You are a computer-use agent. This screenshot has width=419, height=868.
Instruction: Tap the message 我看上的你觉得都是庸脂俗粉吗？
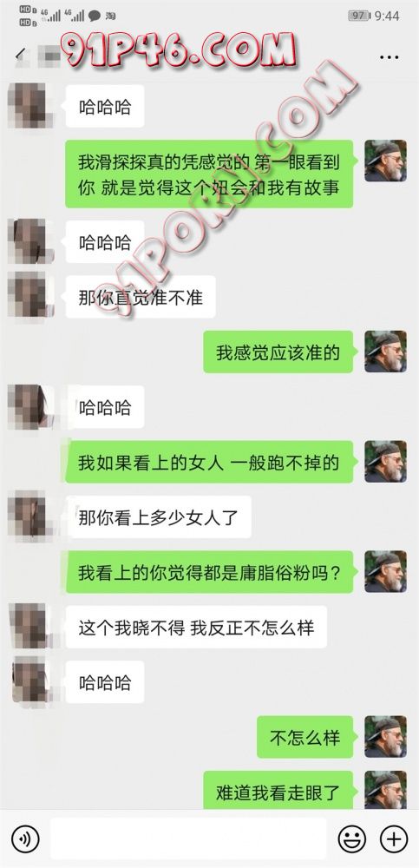pyautogui.click(x=208, y=572)
